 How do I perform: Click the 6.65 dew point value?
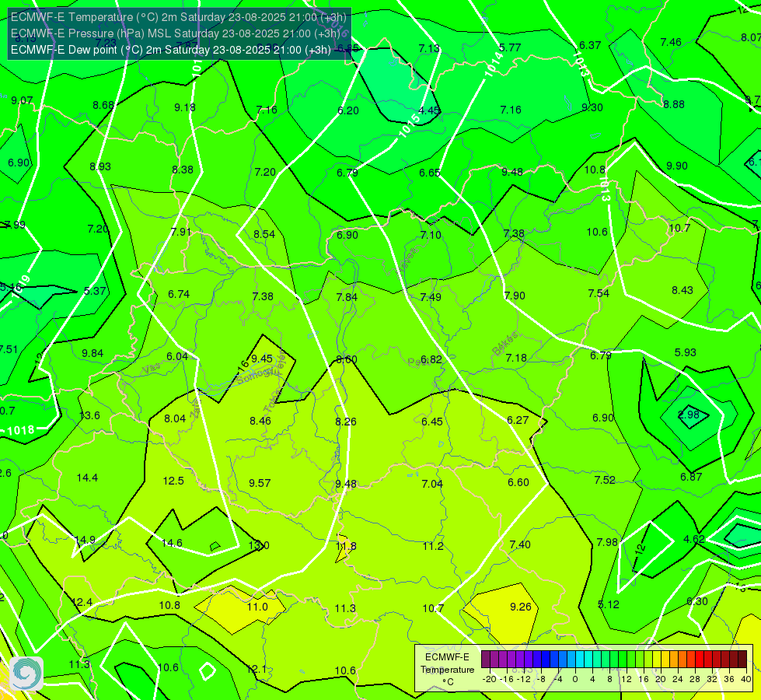430,173
